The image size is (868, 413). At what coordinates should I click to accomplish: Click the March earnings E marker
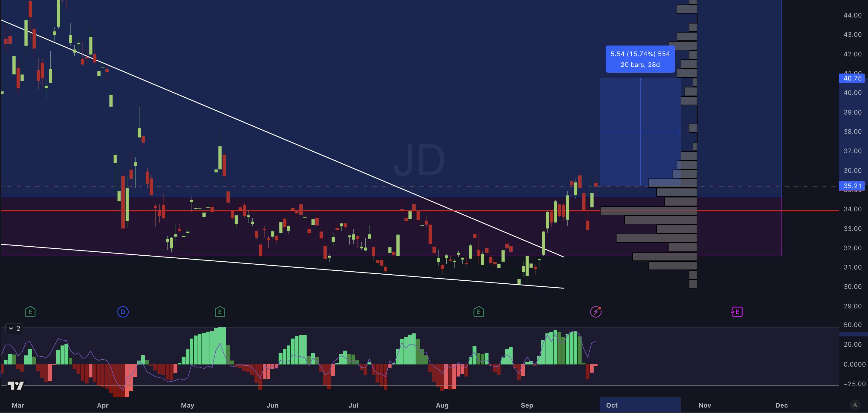pyautogui.click(x=30, y=311)
